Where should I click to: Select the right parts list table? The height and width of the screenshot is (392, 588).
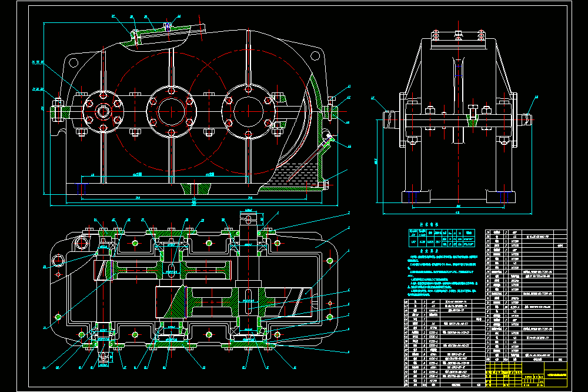(x=526, y=295)
